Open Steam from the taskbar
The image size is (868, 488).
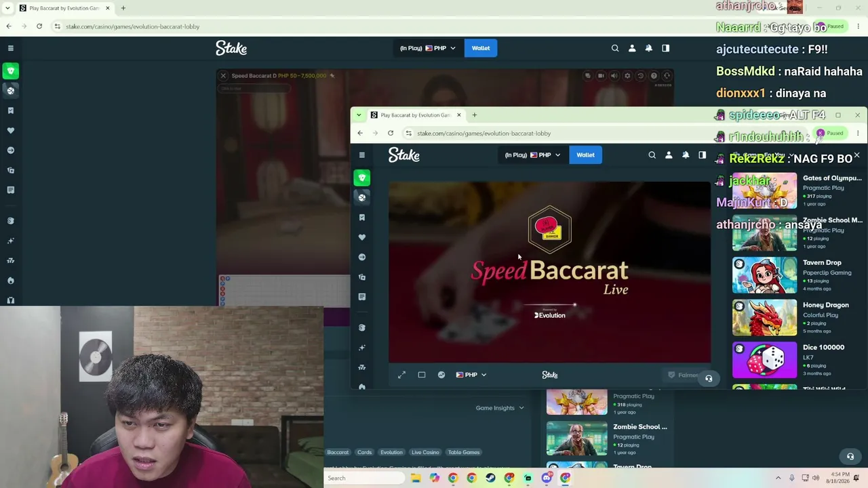tap(490, 478)
